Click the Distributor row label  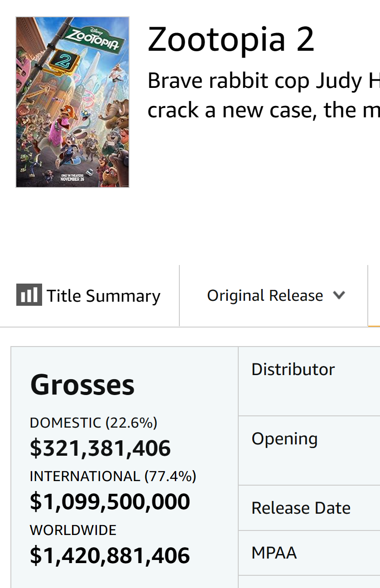(293, 370)
